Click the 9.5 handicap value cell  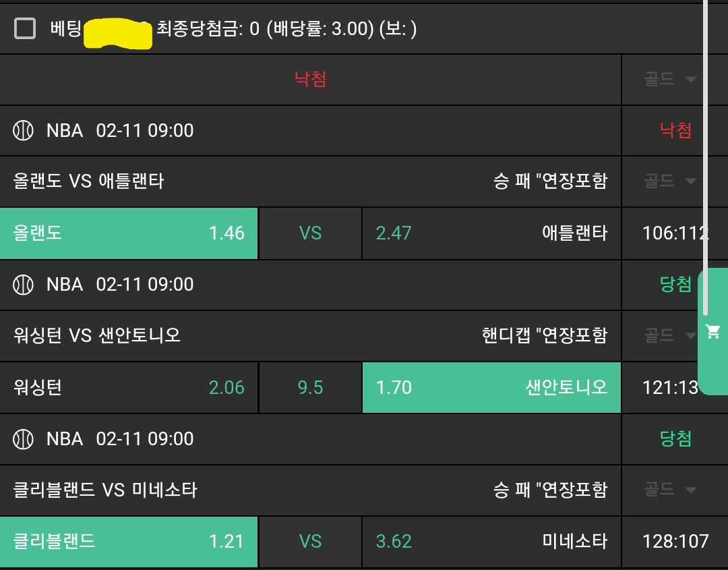point(310,388)
